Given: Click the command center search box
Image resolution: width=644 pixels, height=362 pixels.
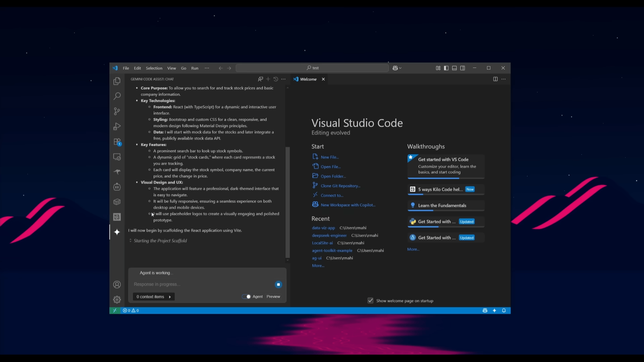Looking at the screenshot, I should [x=312, y=68].
